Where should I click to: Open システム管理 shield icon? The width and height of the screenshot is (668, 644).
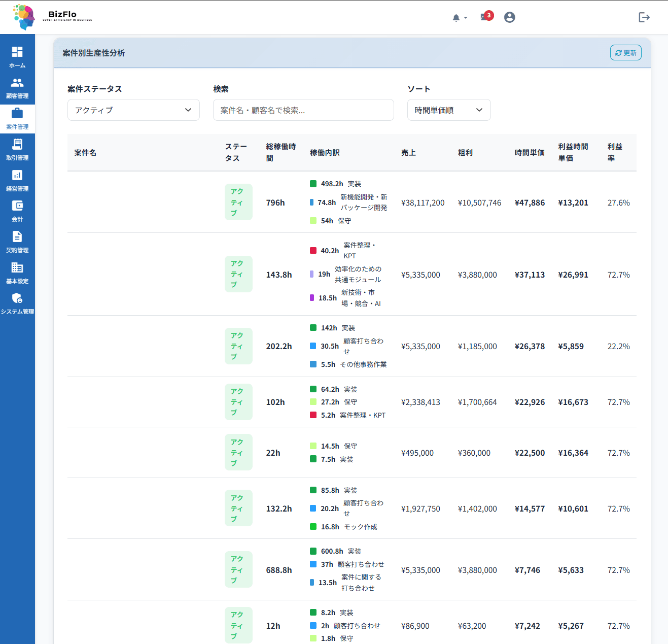tap(17, 298)
